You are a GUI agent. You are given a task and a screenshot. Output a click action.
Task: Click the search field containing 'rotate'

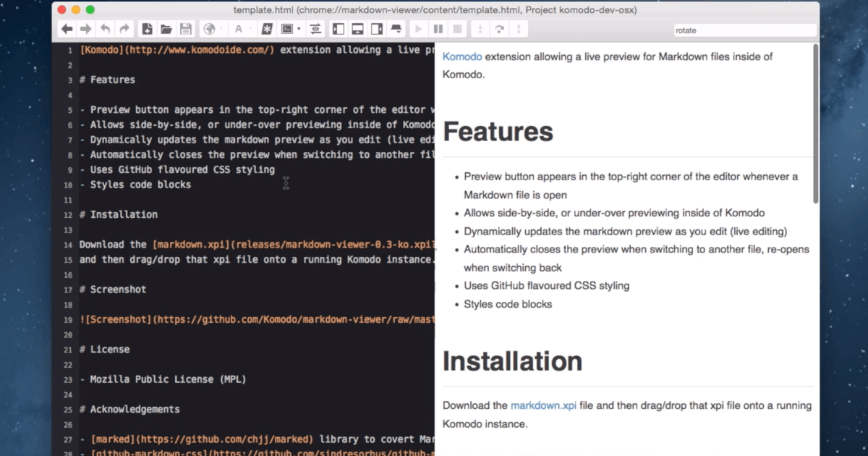(744, 30)
